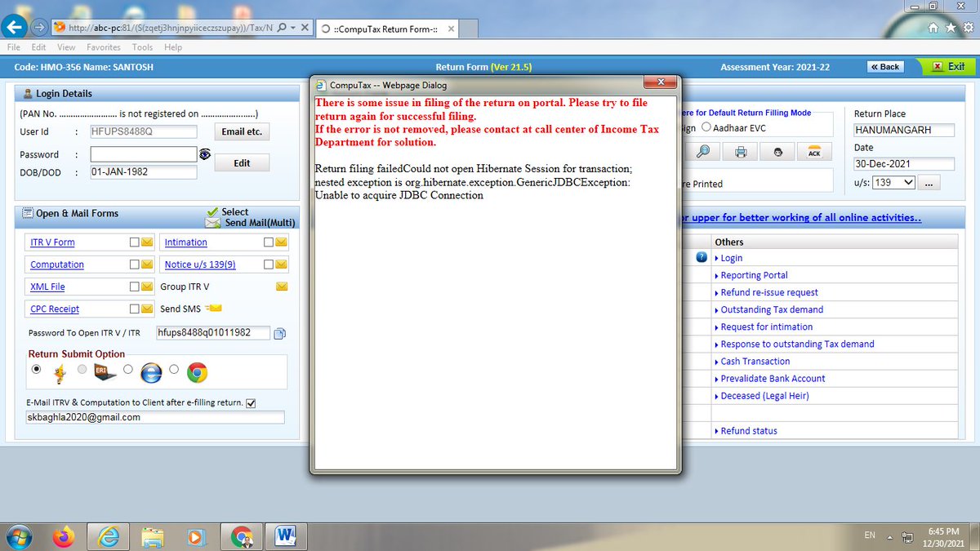Tick the CPC Receipt checkbox

click(135, 309)
